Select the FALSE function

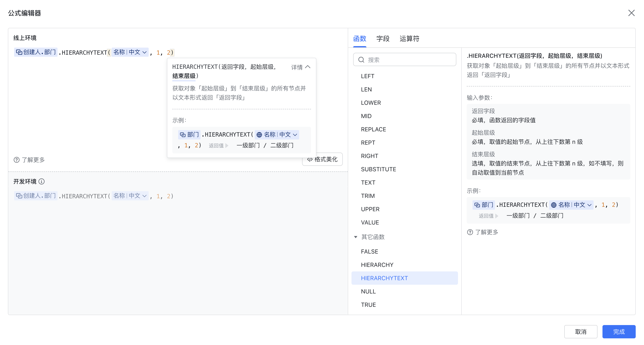(404, 251)
